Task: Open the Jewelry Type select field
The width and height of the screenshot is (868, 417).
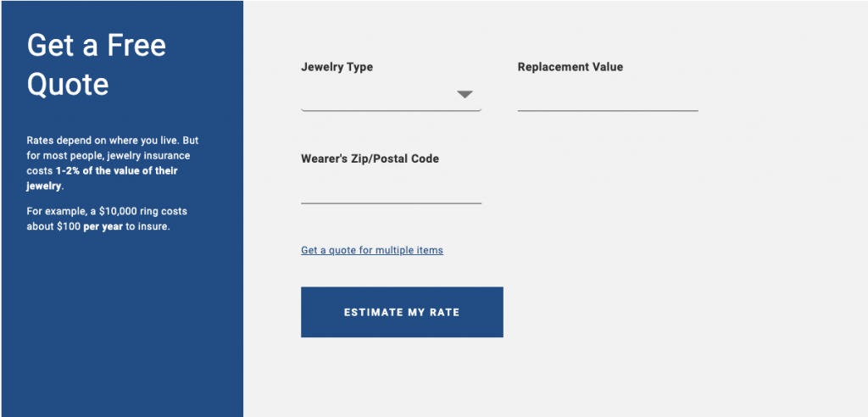Action: [381, 95]
